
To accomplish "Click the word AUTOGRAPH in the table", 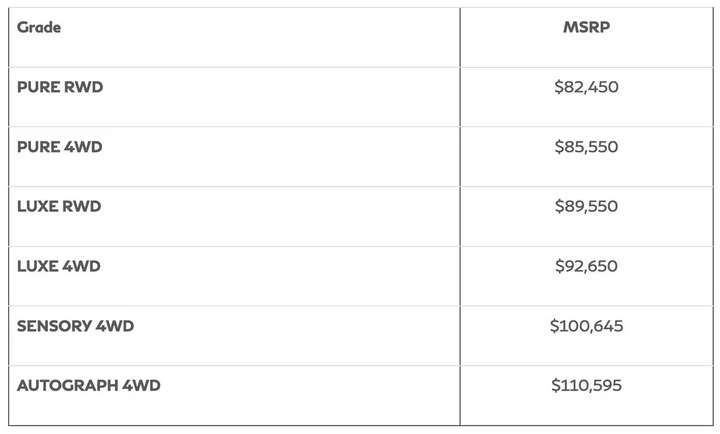I will (x=68, y=385).
